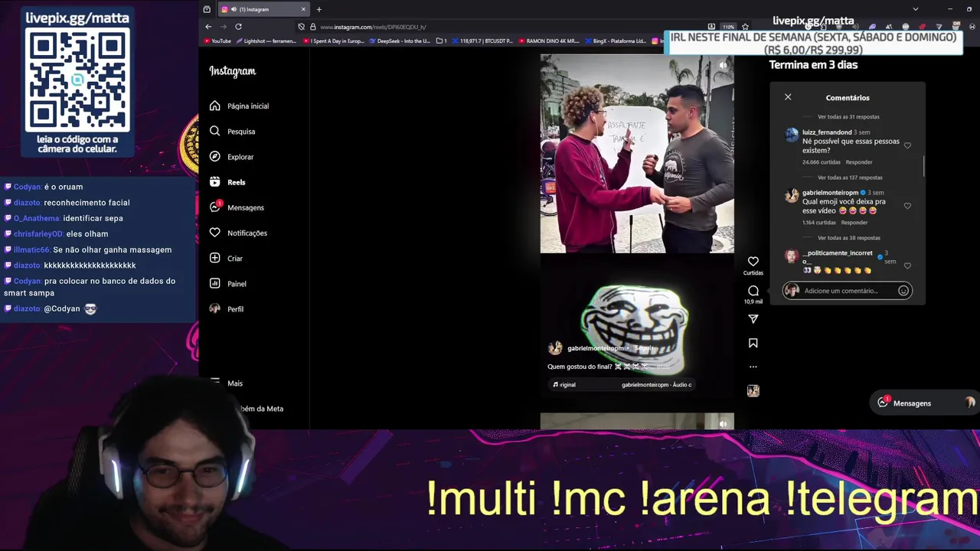View '1.164 curtidas' on gabriel comment
980x551 pixels.
[x=819, y=223]
